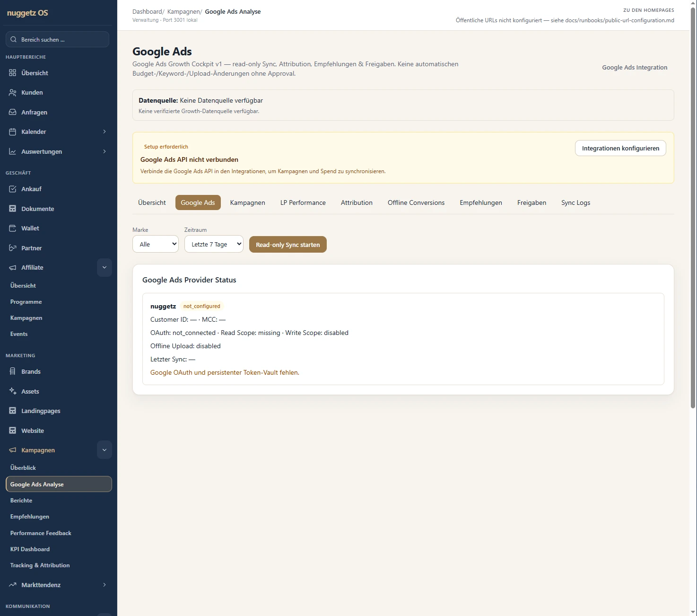
Task: Switch to the Übersicht tab
Action: coord(152,202)
